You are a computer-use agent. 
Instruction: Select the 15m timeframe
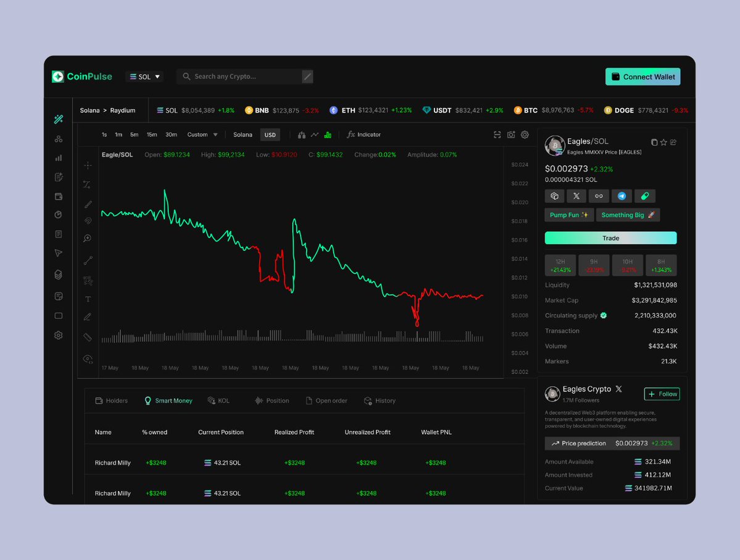click(x=152, y=135)
